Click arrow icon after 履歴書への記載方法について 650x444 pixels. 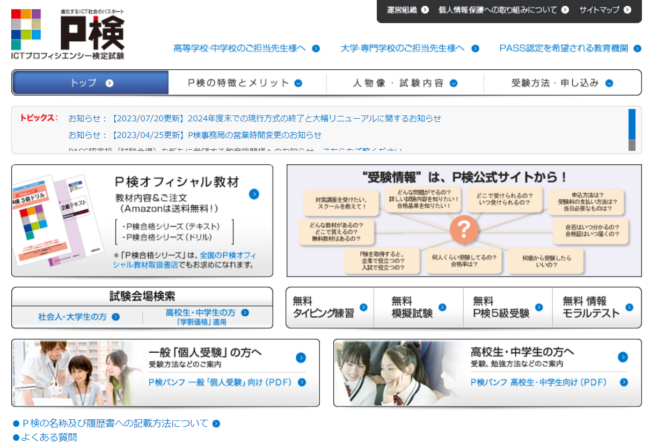(x=216, y=424)
